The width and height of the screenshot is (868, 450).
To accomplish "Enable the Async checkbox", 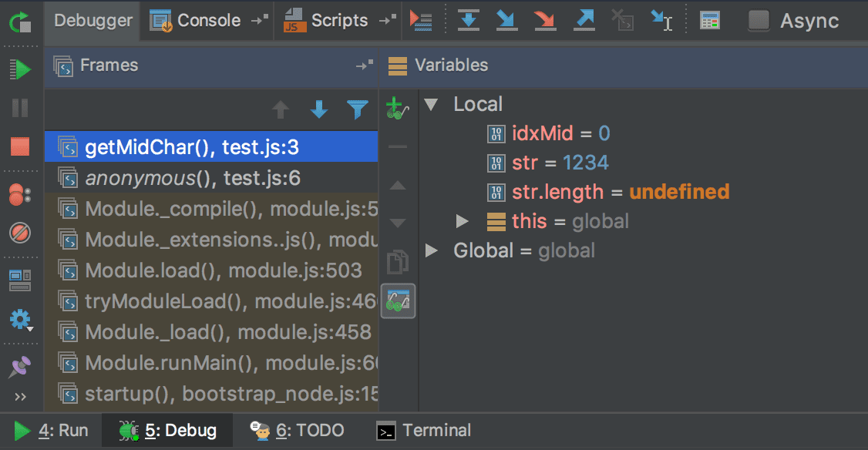I will 759,21.
